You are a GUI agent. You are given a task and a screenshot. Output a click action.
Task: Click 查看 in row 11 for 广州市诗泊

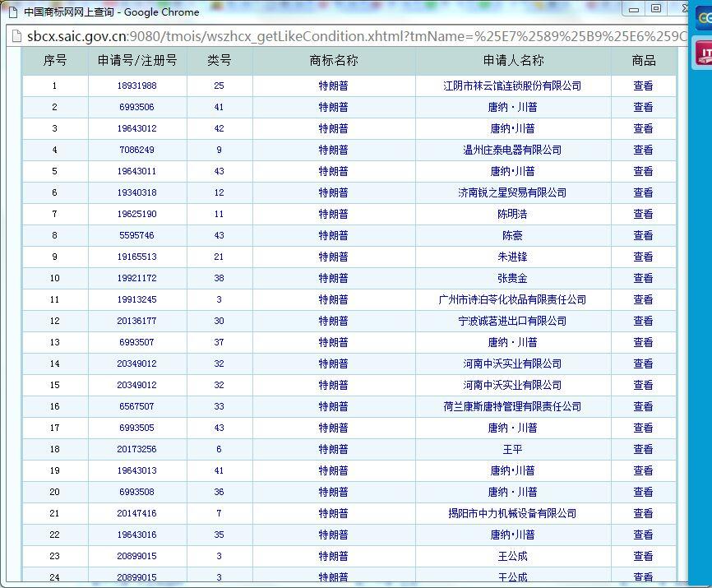(x=643, y=299)
